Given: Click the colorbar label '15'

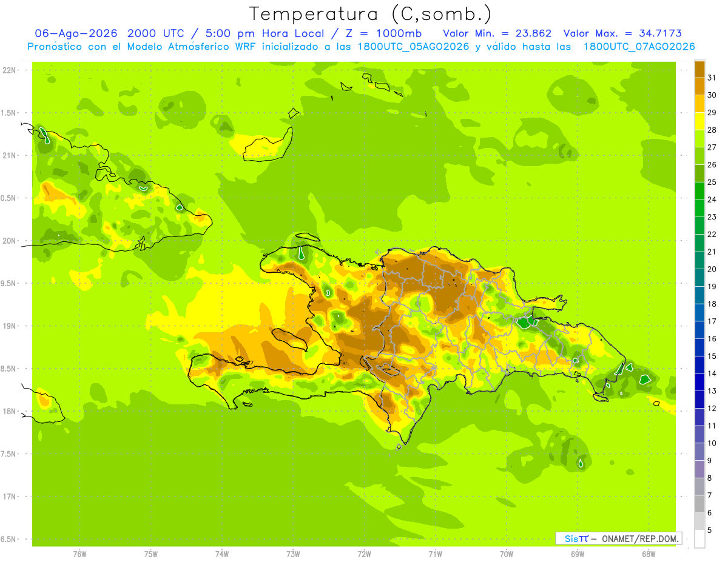Looking at the screenshot, I should 712,356.
